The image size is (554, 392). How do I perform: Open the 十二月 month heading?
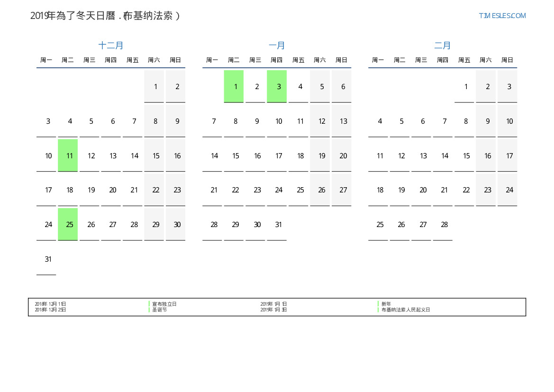[x=111, y=46]
